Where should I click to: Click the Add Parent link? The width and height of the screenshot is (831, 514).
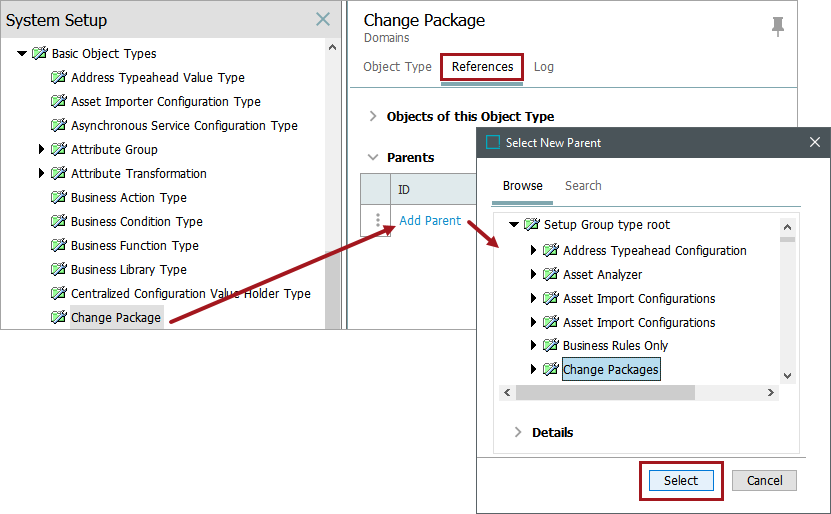(x=430, y=221)
